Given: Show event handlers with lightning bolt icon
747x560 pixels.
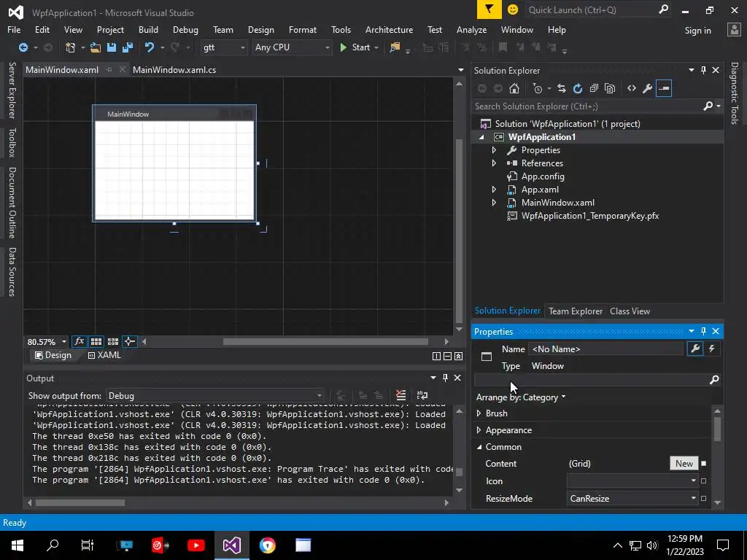Looking at the screenshot, I should (x=712, y=349).
